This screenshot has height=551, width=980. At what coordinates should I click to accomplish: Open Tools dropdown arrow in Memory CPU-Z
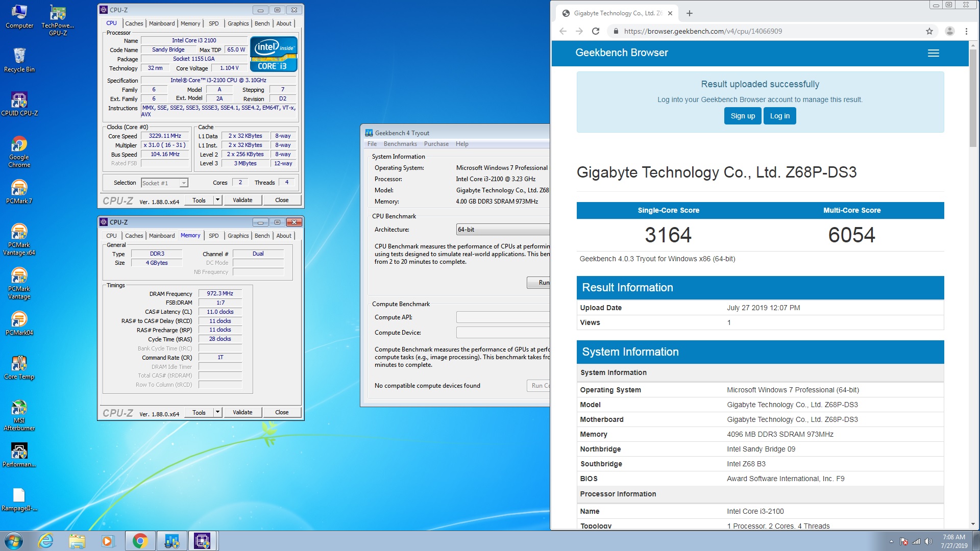[x=217, y=412]
